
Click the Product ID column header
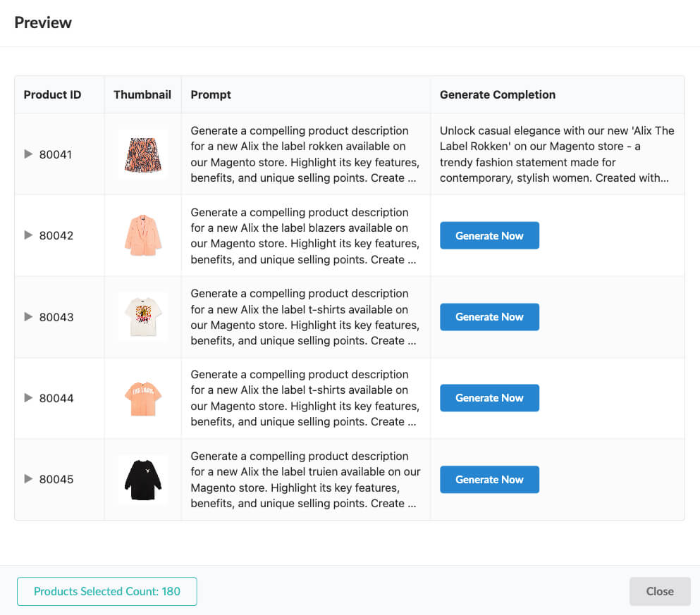(x=52, y=94)
